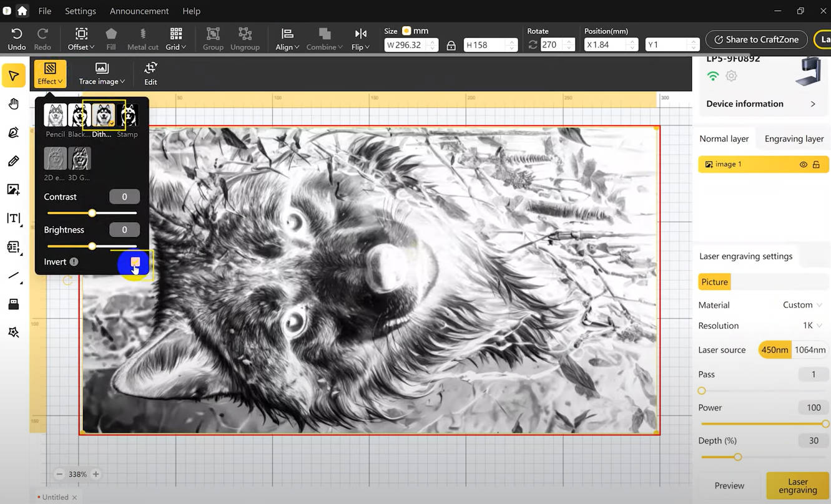
Task: Select the text tool in sidebar
Action: pos(13,218)
